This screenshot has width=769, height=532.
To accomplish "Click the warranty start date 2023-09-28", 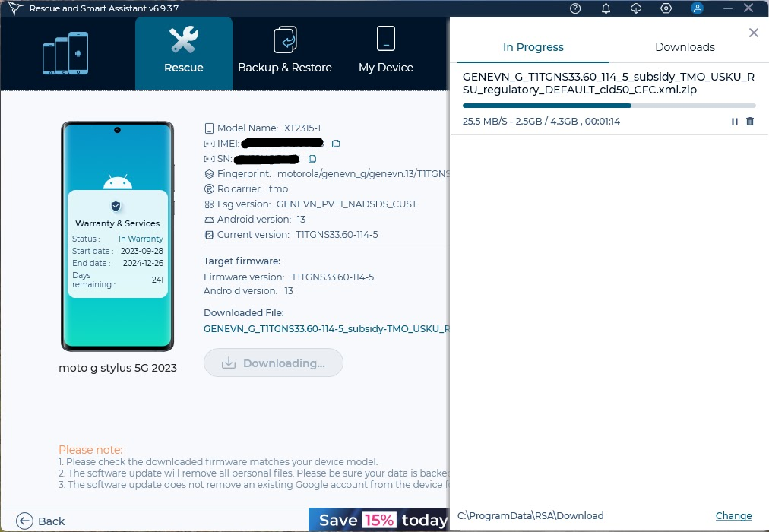I will [142, 251].
